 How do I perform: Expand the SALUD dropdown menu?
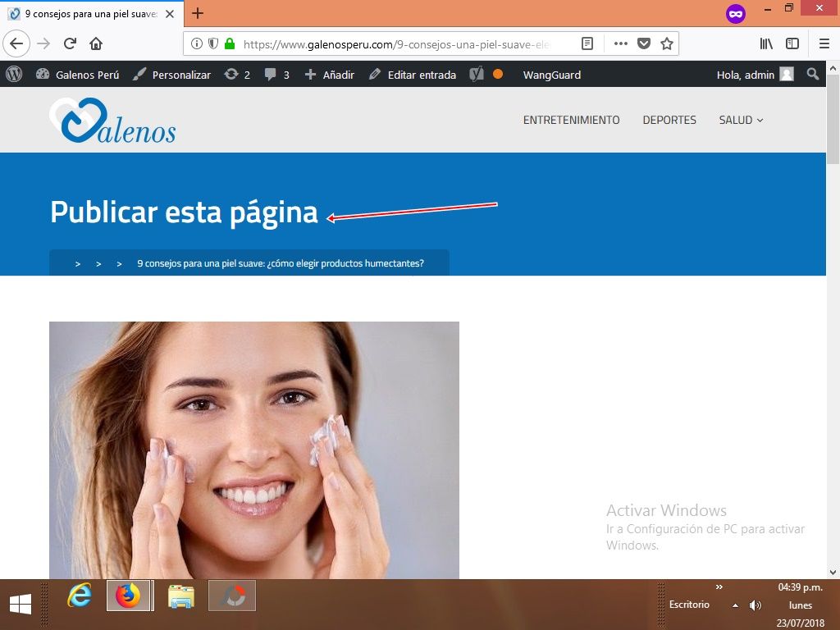point(741,120)
